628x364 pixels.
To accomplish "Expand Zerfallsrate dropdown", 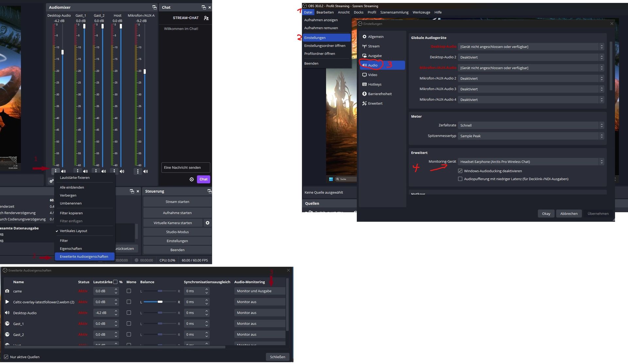I will 531,126.
